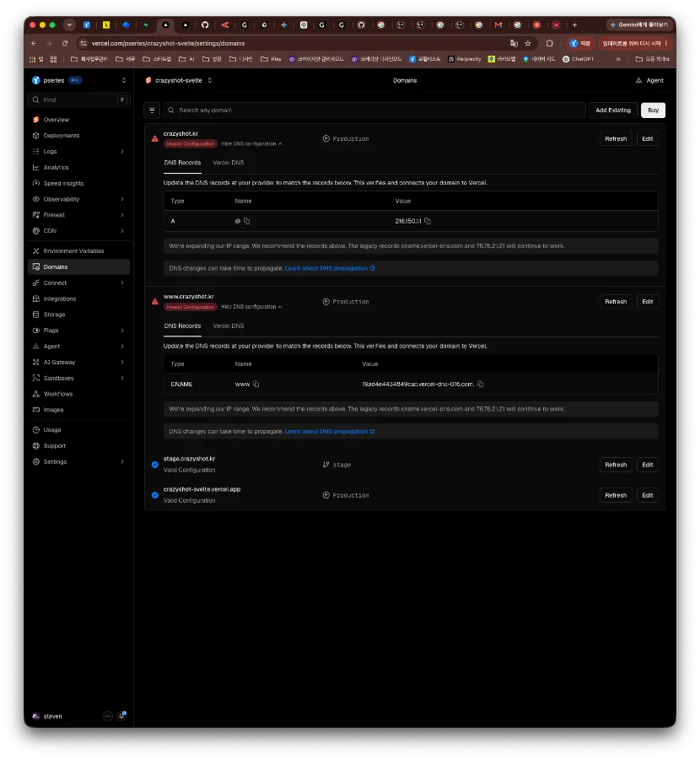Switch to Vercel DNS tab under crazyshot.kr
Screen dimensions: 700x759
tap(229, 163)
